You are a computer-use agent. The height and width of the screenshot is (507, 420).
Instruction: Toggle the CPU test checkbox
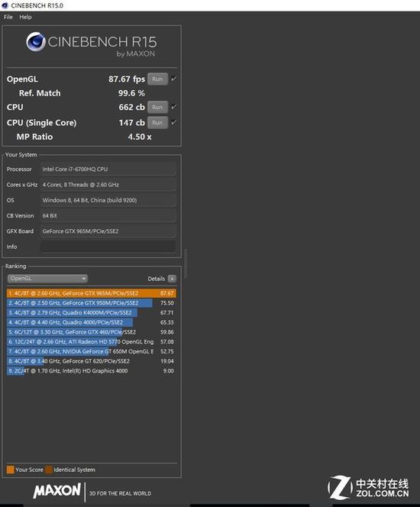173,107
